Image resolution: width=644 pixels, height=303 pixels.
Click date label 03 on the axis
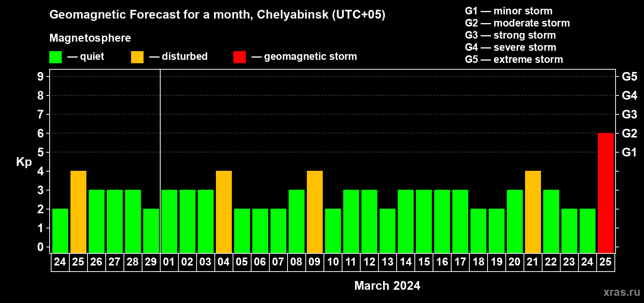[x=205, y=262]
